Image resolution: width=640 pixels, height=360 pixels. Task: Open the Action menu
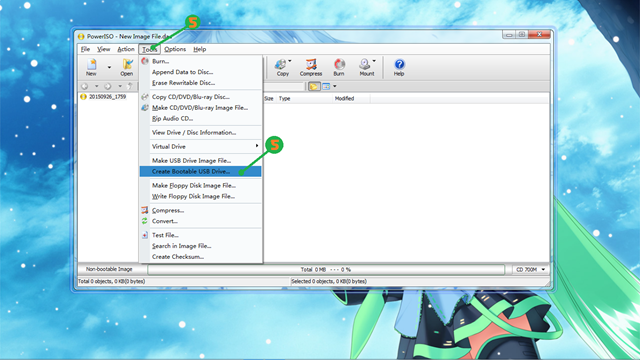126,49
